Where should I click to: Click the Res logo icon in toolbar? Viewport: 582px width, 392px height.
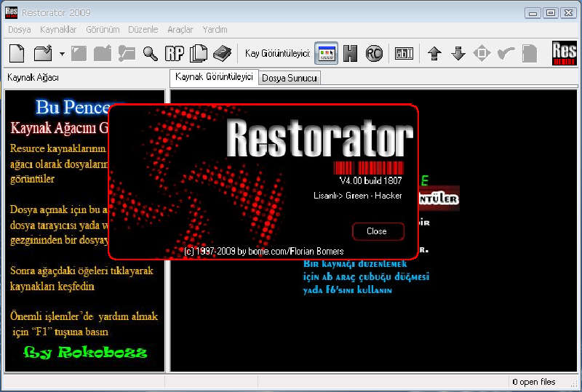(x=565, y=53)
